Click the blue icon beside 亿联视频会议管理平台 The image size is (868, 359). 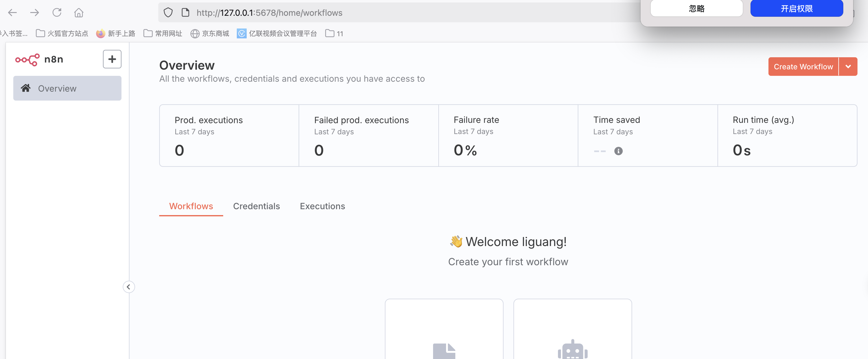pos(242,33)
